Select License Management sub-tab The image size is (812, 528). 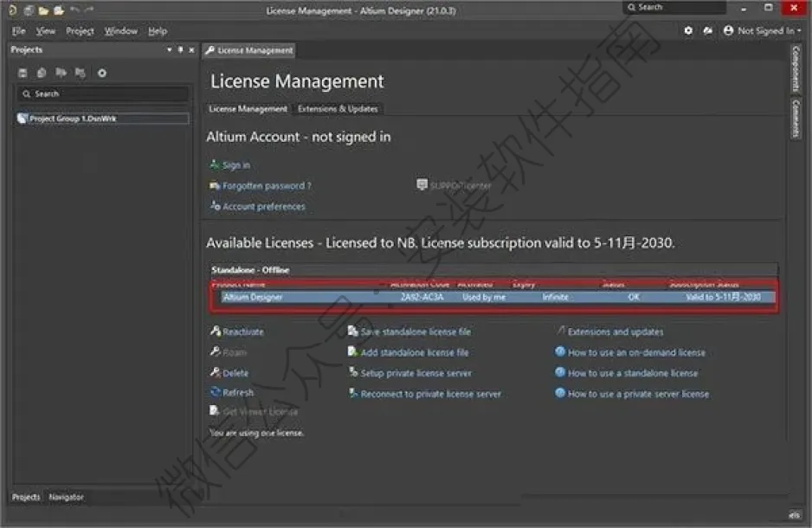248,109
